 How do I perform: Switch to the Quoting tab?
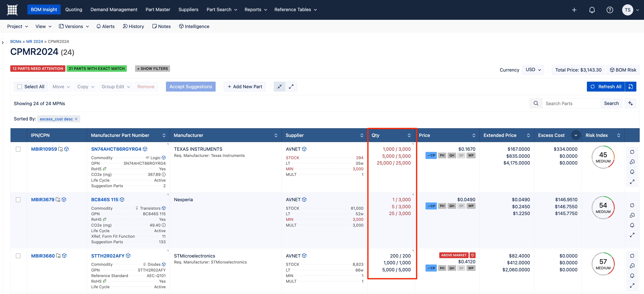click(x=74, y=9)
